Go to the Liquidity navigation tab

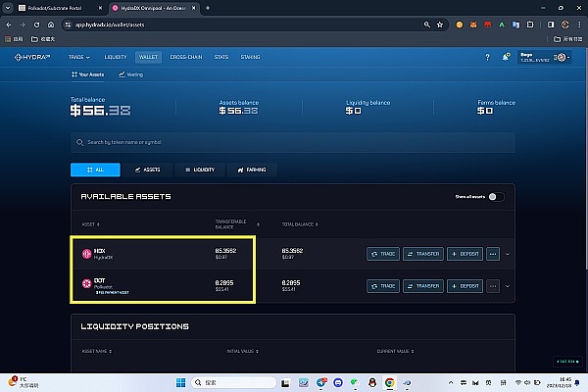tap(116, 57)
